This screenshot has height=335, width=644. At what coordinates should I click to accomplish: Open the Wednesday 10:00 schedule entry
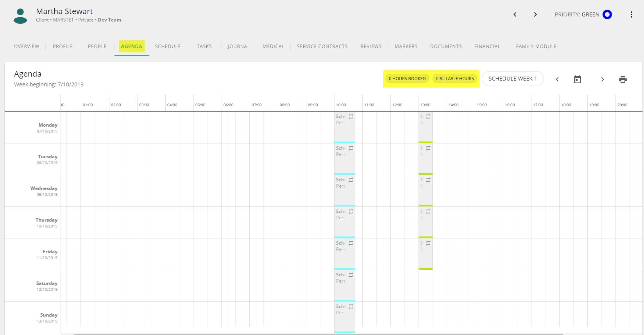click(345, 191)
